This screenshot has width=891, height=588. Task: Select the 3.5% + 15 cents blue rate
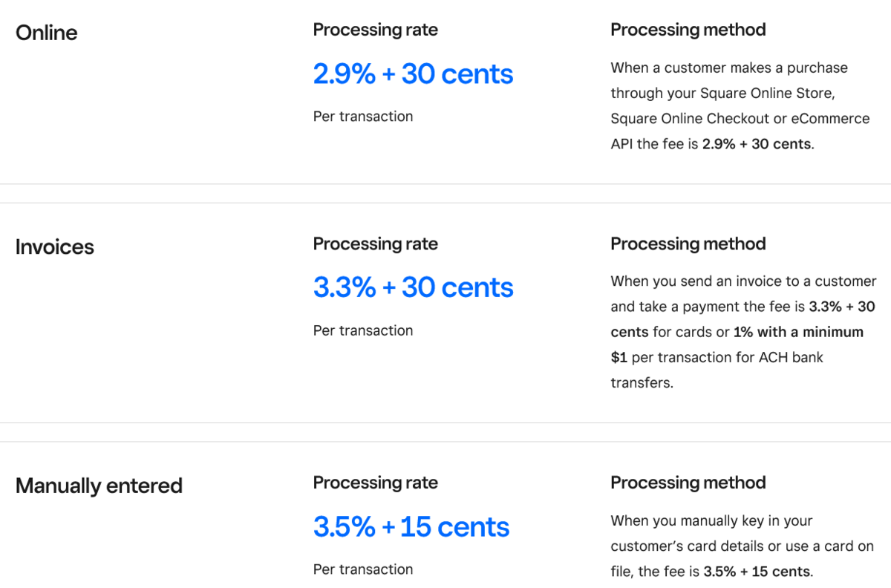(411, 527)
